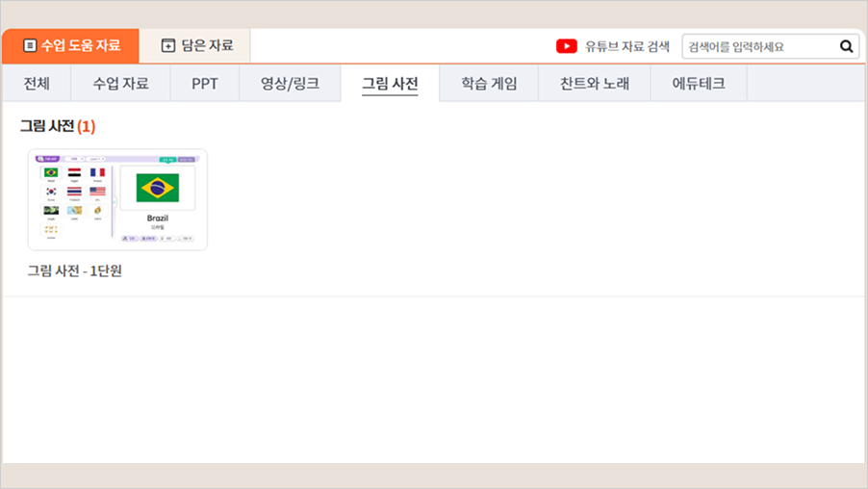This screenshot has height=489, width=868.
Task: Open the picture dictionary thumbnail preview
Action: [117, 200]
